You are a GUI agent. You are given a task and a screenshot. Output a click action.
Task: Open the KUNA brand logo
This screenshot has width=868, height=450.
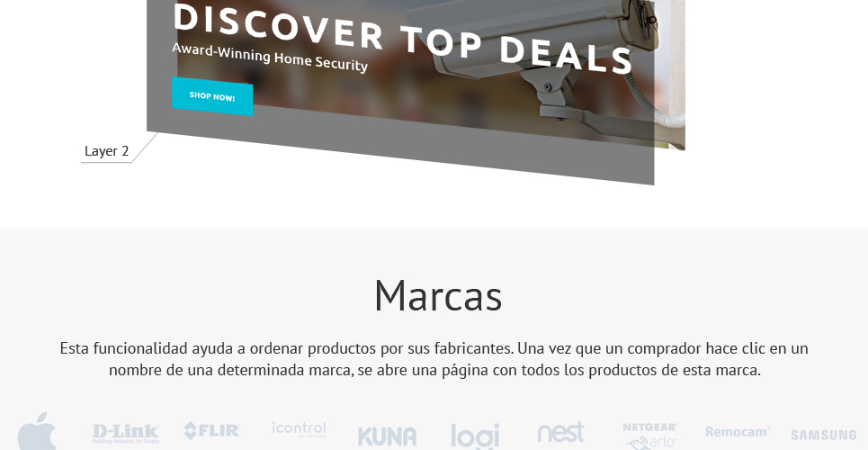coord(387,436)
